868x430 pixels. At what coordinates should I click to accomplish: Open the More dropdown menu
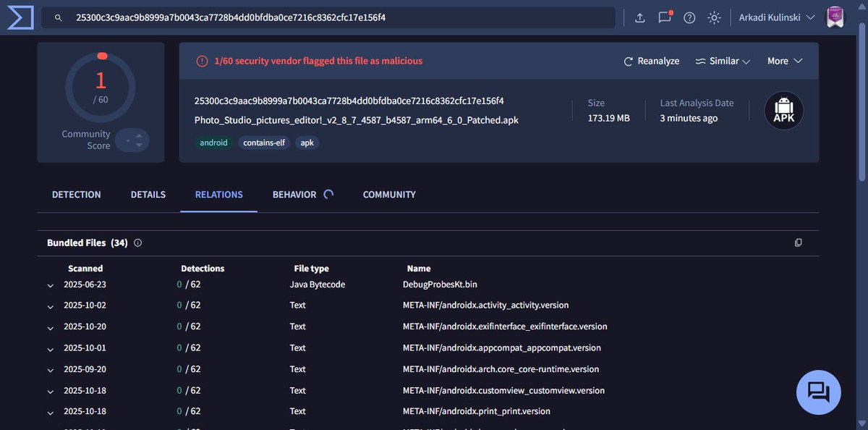pyautogui.click(x=785, y=61)
